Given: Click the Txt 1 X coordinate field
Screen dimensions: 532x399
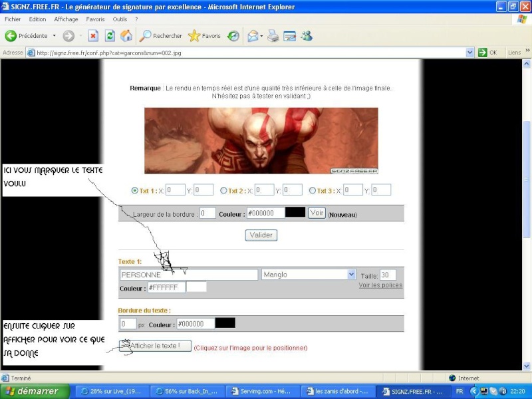Looking at the screenshot, I should pyautogui.click(x=176, y=190).
